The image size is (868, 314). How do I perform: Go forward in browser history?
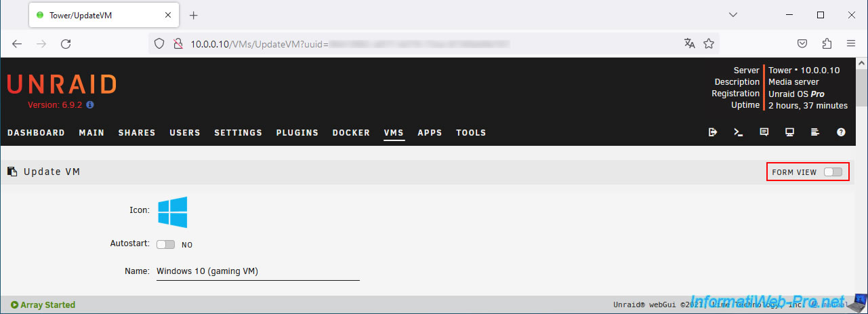coord(42,43)
